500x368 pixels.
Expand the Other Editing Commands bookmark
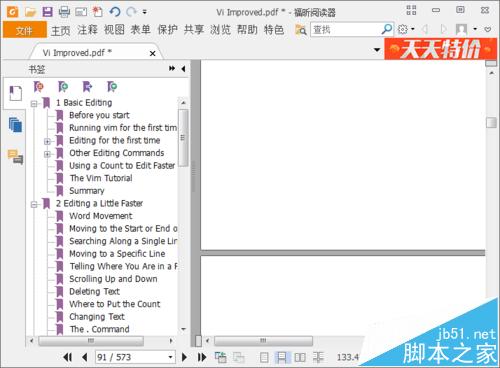(x=47, y=154)
